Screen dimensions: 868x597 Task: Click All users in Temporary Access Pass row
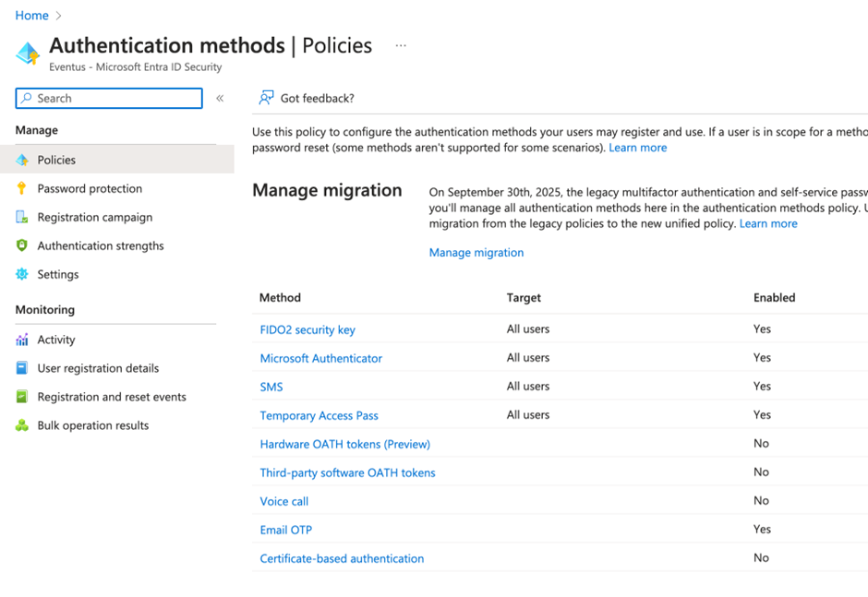528,414
